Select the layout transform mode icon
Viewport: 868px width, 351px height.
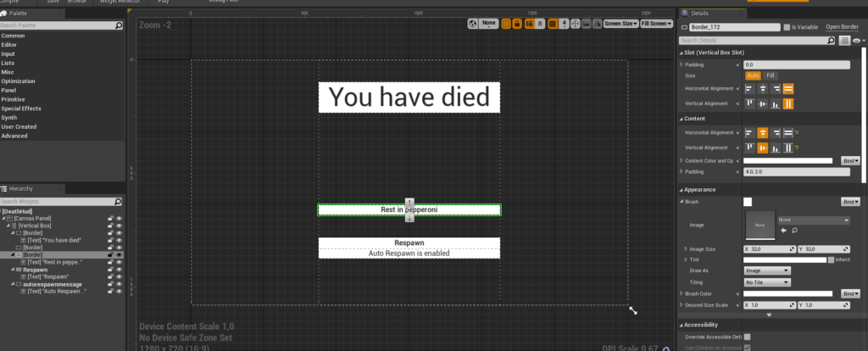click(x=529, y=23)
